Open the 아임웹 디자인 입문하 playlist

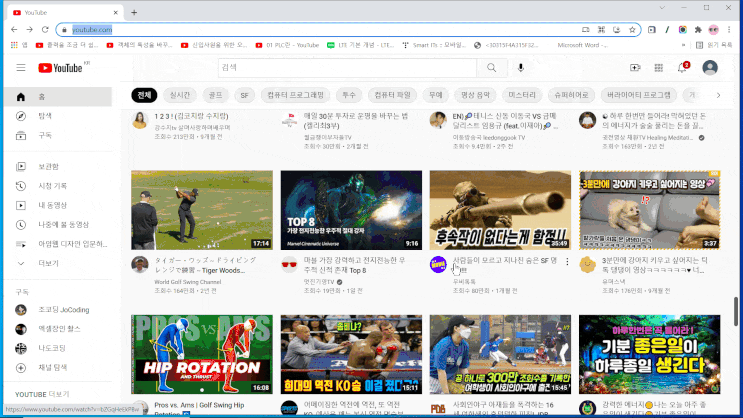coord(58,244)
